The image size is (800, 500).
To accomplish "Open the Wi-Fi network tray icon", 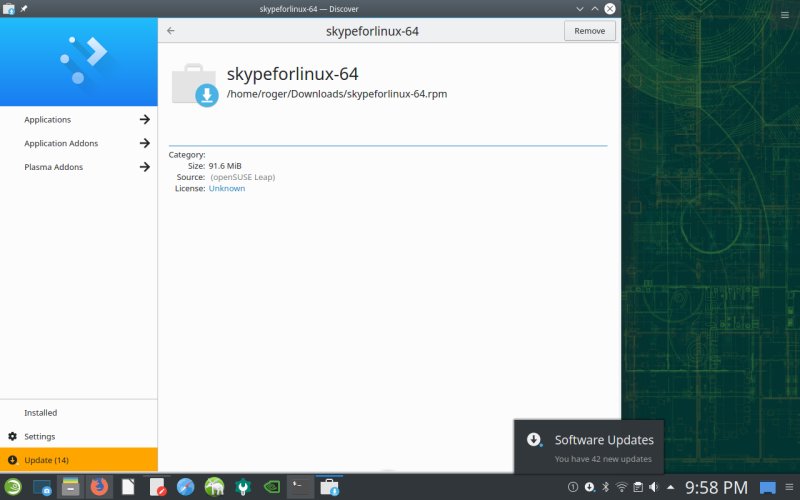I will pos(621,487).
